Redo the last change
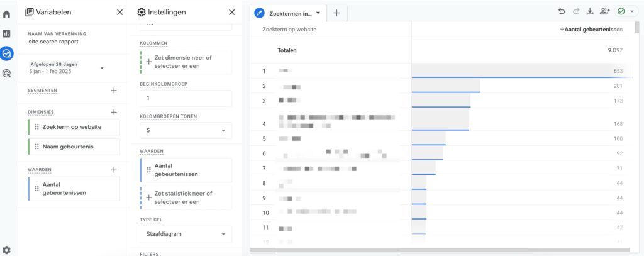Viewport: 644px width, 256px height. pos(576,11)
